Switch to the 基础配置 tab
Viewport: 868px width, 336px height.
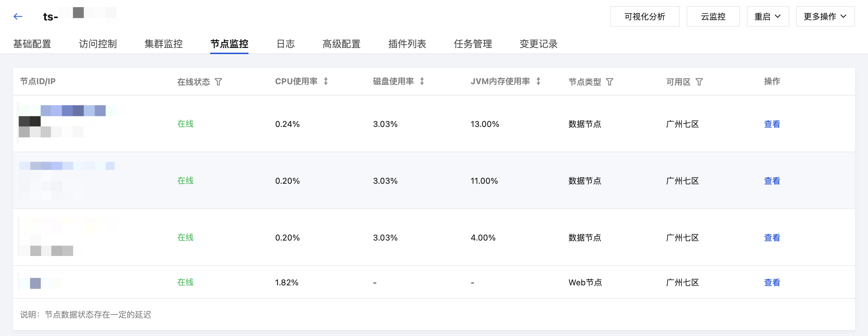tap(32, 44)
